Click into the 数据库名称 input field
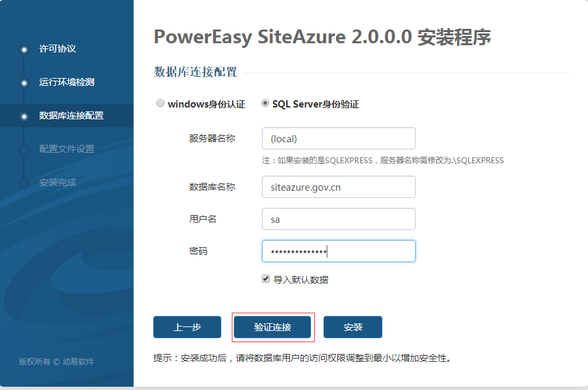588x390 pixels. click(339, 187)
